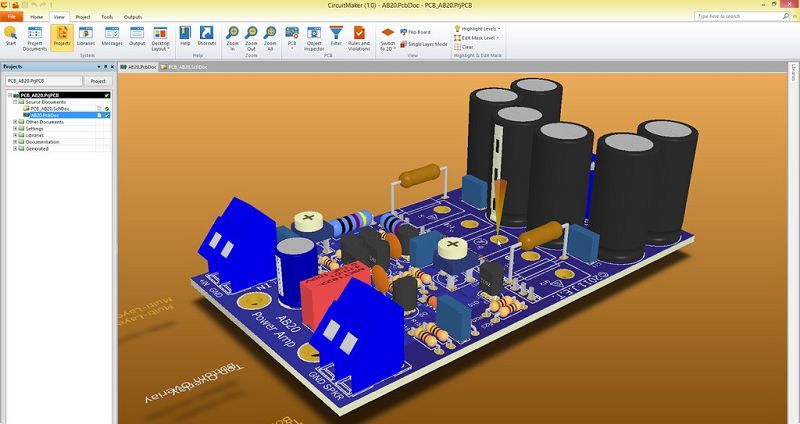Screen dimensions: 800x424
Task: Open the Object Inspector
Action: (314, 38)
